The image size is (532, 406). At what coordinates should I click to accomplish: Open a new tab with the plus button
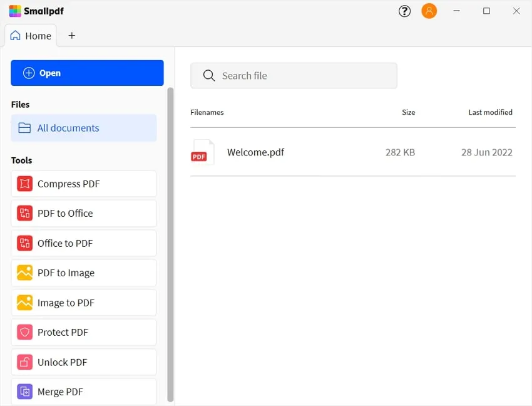71,36
